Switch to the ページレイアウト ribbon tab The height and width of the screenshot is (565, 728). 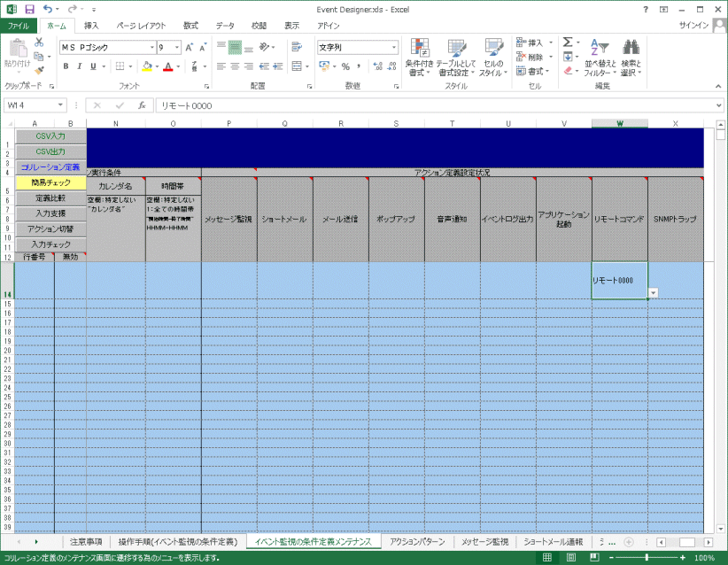pyautogui.click(x=141, y=26)
